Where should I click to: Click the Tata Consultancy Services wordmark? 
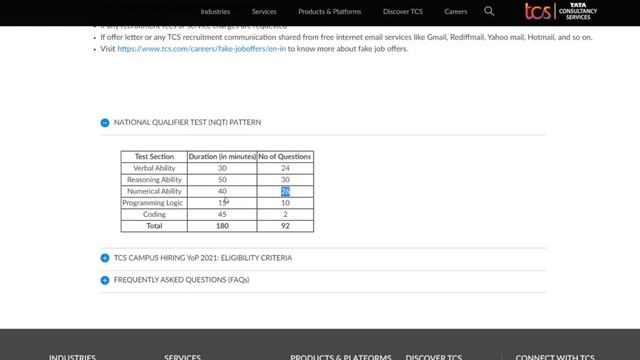tap(578, 11)
